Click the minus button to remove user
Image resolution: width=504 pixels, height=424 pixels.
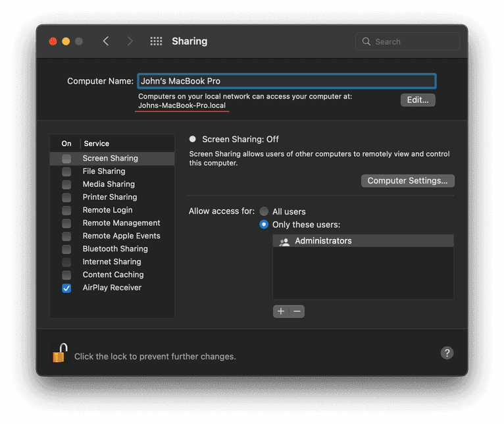tap(297, 311)
